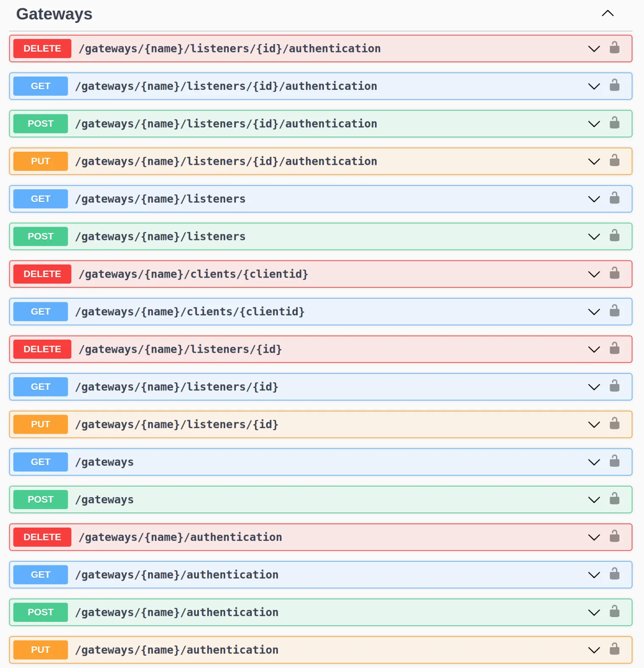The width and height of the screenshot is (644, 668).
Task: Expand POST listeners/{id}/authentication using its chevron
Action: pos(594,124)
